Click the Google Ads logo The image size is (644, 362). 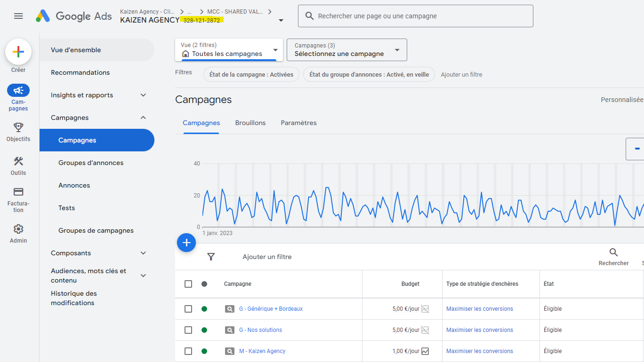(74, 16)
